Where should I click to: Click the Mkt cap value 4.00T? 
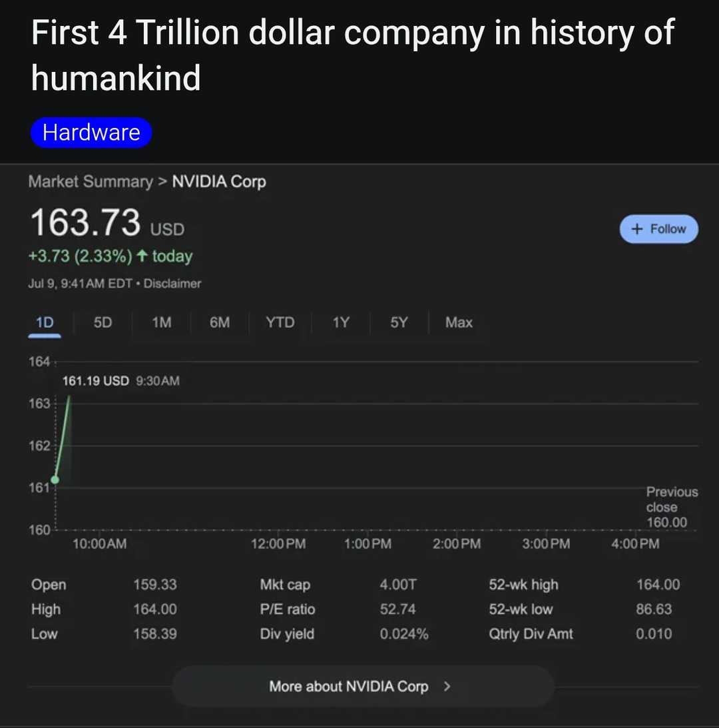click(398, 585)
